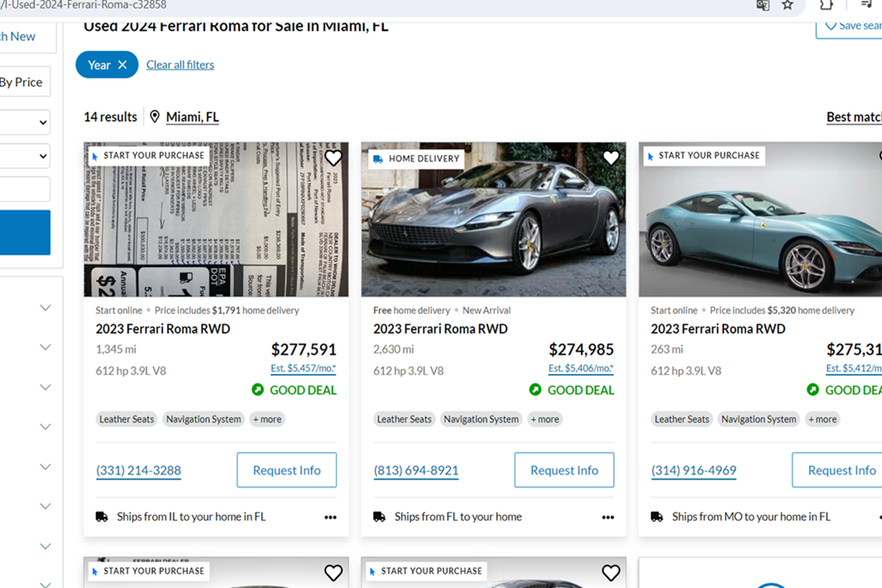Open more options for $277,591 listing
The width and height of the screenshot is (882, 588).
coord(331,517)
